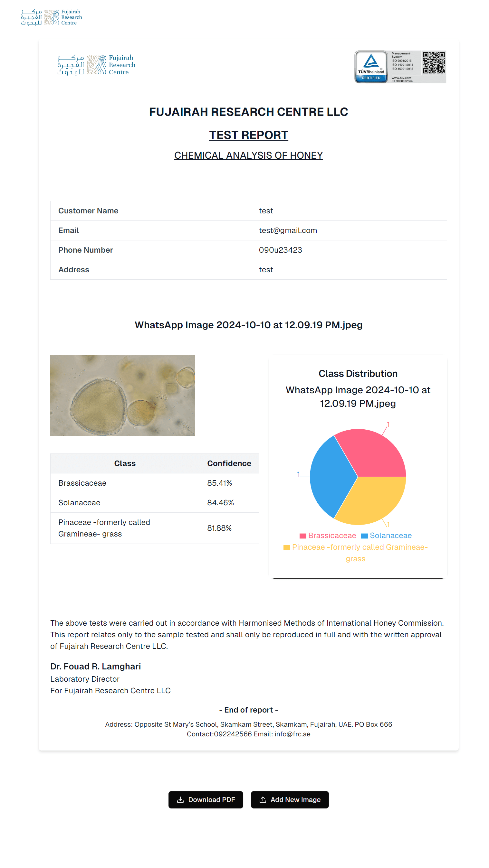Click the TÜV Rheinland certified badge
This screenshot has height=868, width=489.
pyautogui.click(x=371, y=67)
